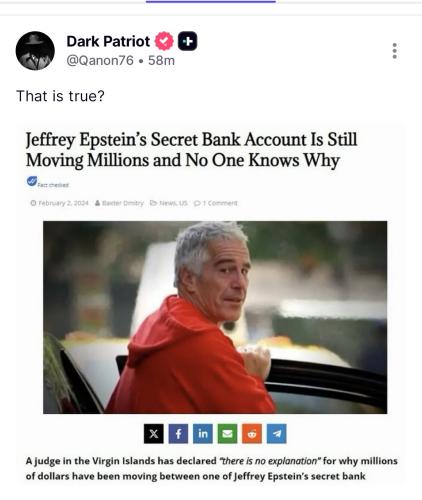Viewport: 422px width, 500px height.
Task: Share the article by email
Action: pyautogui.click(x=227, y=434)
